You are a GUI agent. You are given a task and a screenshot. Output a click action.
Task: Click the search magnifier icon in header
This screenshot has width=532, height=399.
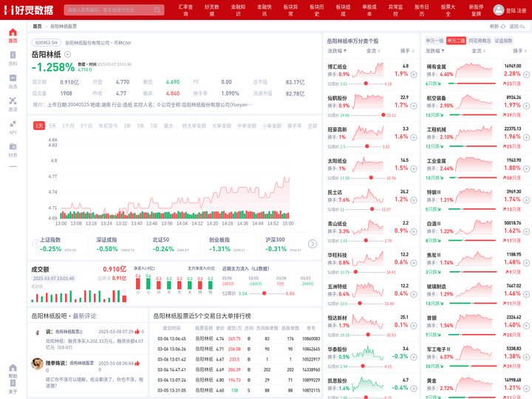click(x=157, y=10)
